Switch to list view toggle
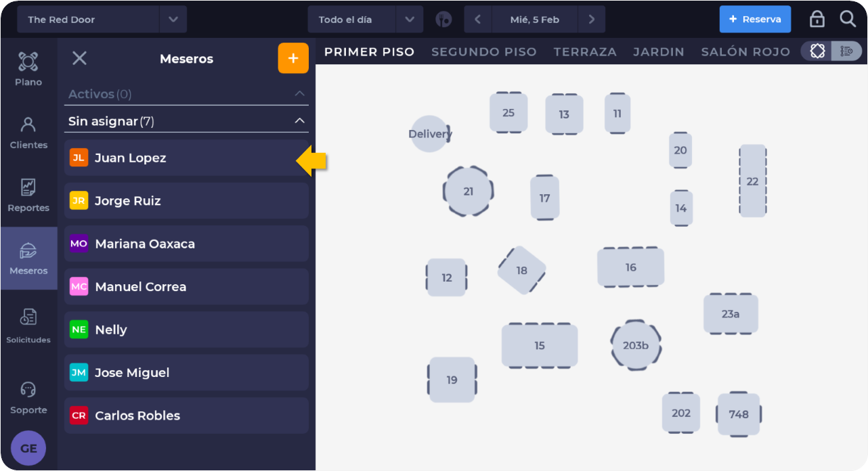 pos(846,51)
